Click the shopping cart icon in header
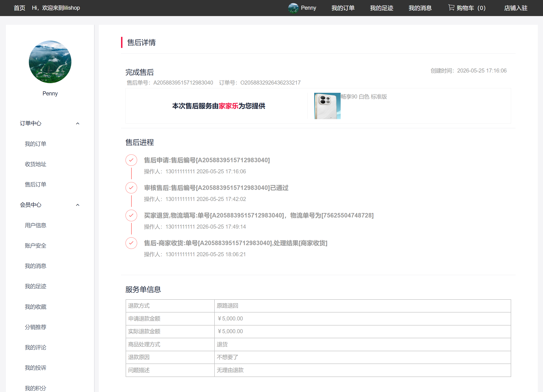Viewport: 543px width, 392px height. tap(451, 8)
